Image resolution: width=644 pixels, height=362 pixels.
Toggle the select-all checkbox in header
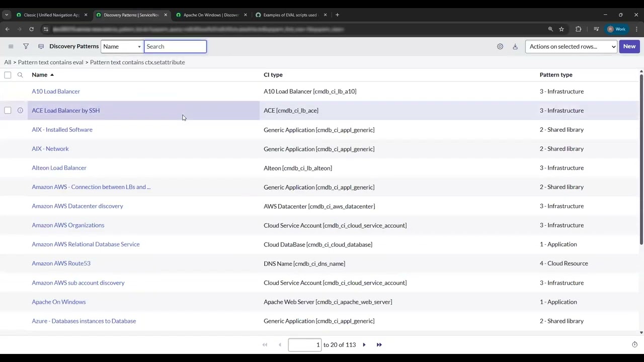pos(8,74)
